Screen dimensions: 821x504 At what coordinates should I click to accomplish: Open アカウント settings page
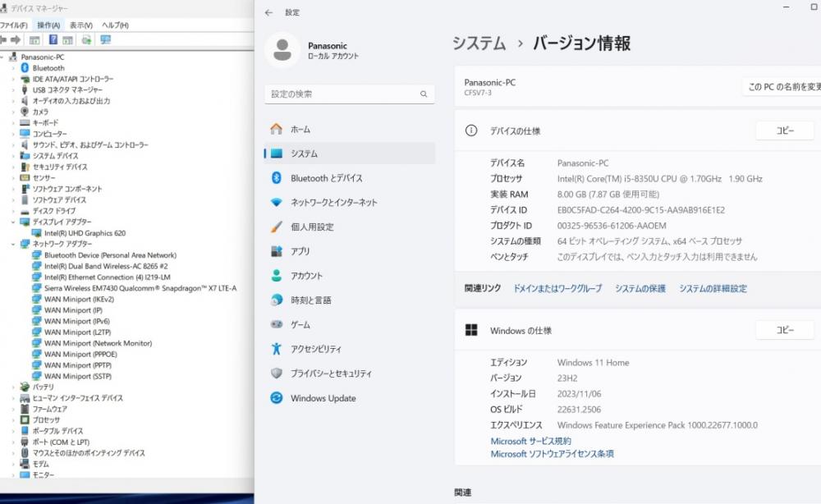[350, 276]
